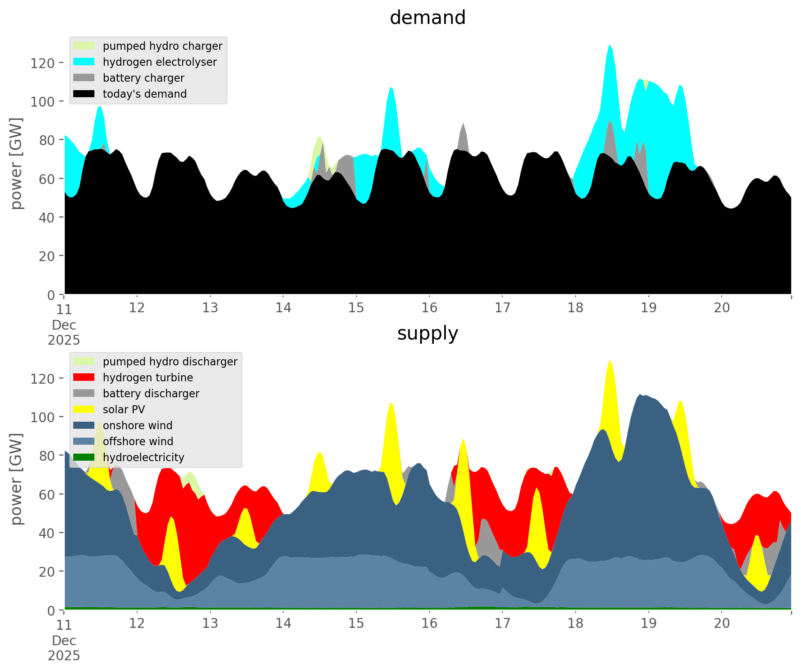
Task: Click the cyan hydrogen electrolyser legend swatch
Action: (84, 62)
